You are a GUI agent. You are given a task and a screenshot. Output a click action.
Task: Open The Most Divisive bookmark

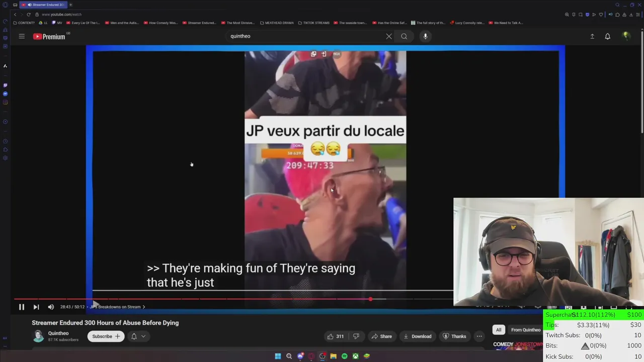point(238,23)
